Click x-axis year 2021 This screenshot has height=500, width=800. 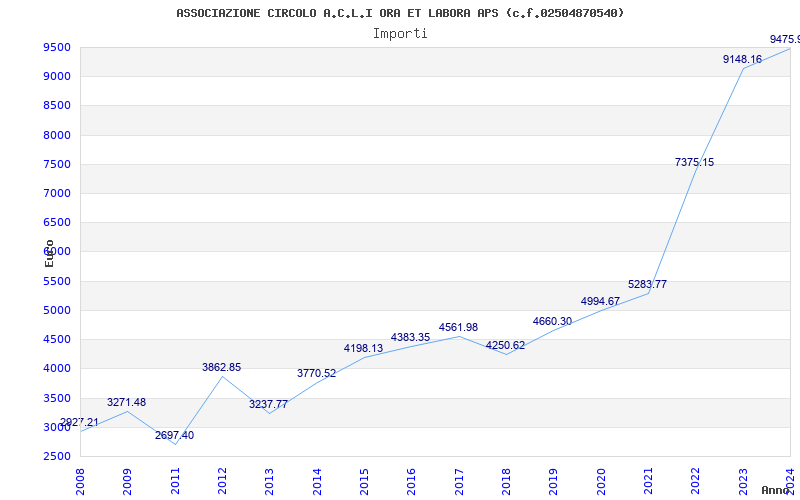[648, 482]
